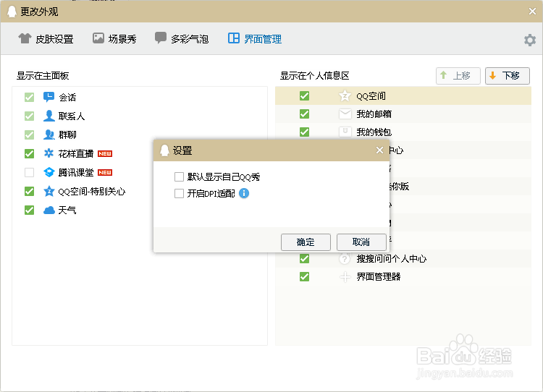Click the 场景秀 picture icon
This screenshot has height=392, width=543.
(98, 38)
